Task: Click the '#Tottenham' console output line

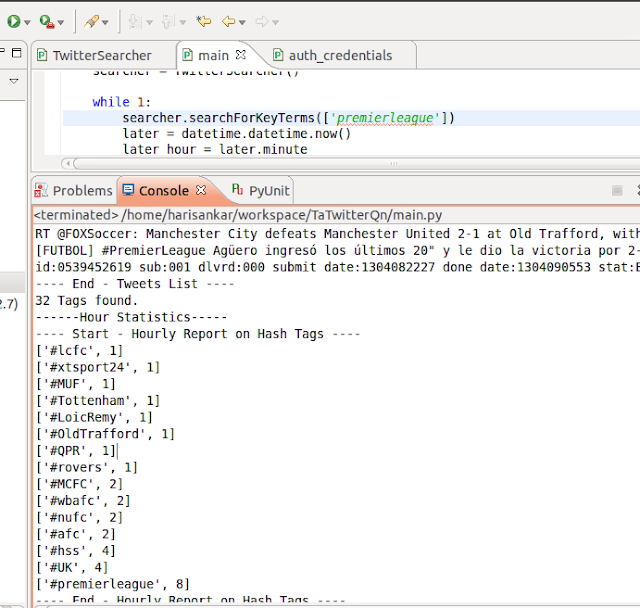Action: click(x=98, y=401)
